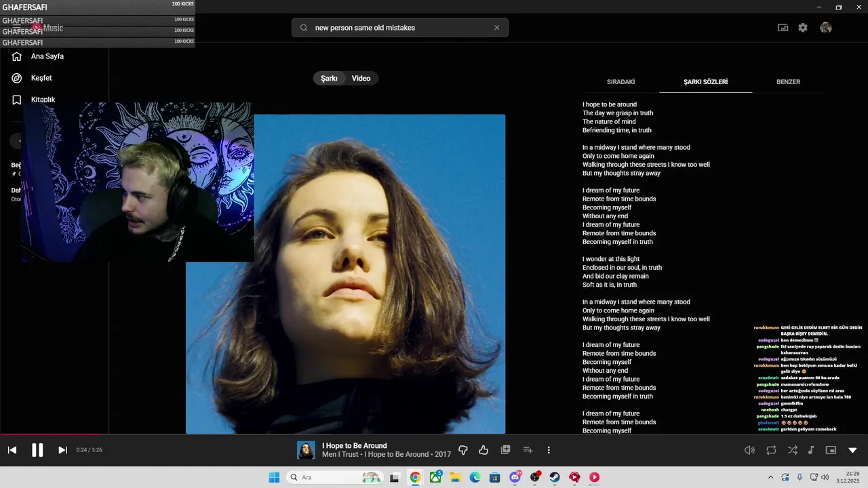Collapse the player page with down arrow
The height and width of the screenshot is (488, 868).
pos(852,450)
